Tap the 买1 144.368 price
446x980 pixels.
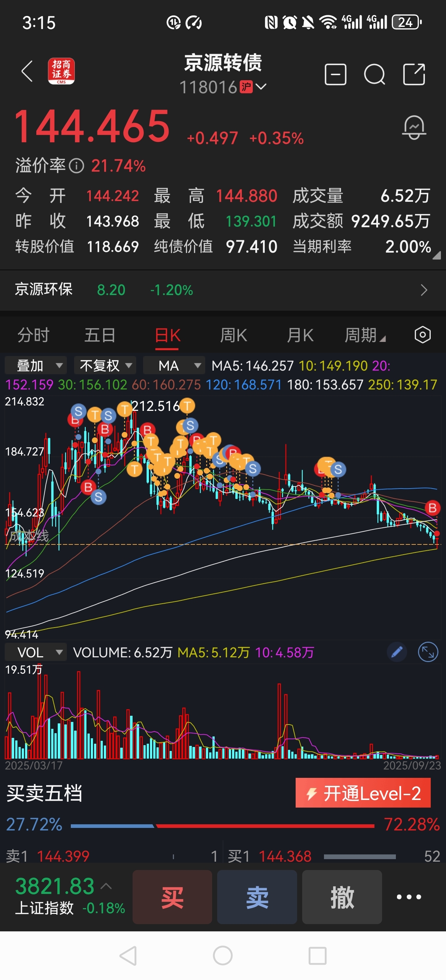[285, 856]
